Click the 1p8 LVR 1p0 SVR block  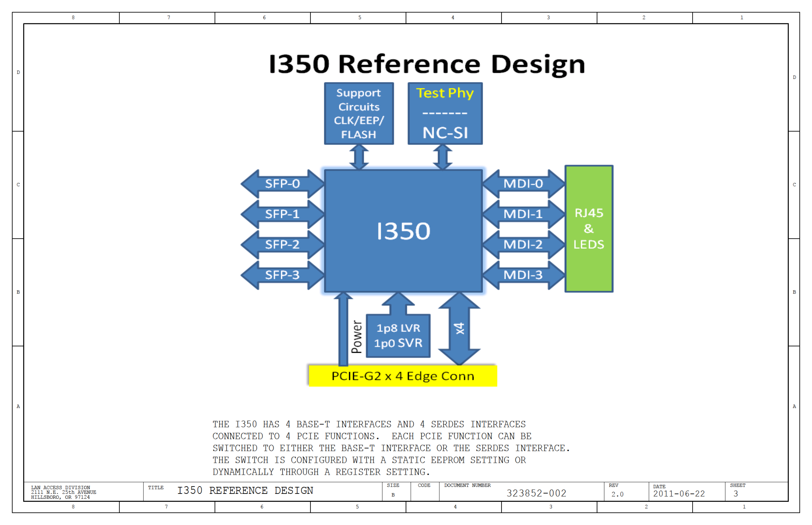(398, 336)
